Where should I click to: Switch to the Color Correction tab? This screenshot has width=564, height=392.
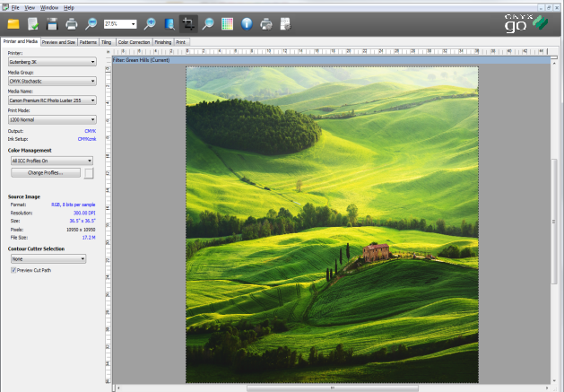coord(134,41)
